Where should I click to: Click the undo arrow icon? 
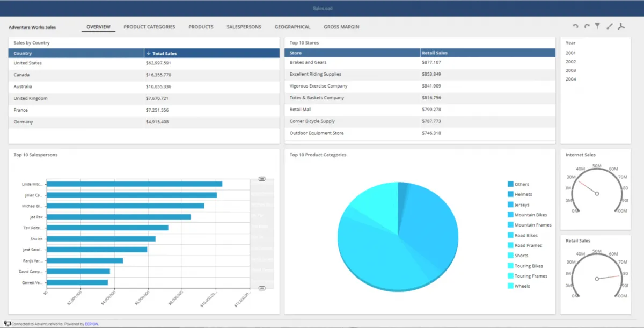pos(576,26)
